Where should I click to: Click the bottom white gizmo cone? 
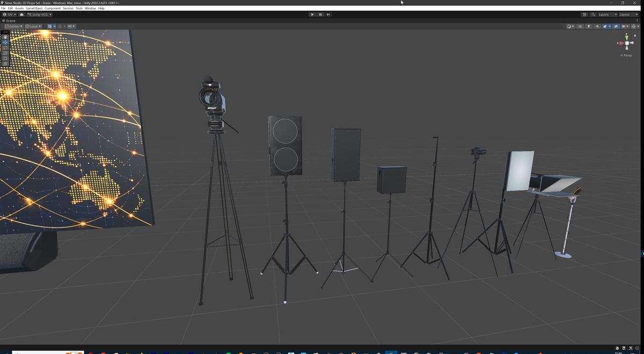coord(627,48)
